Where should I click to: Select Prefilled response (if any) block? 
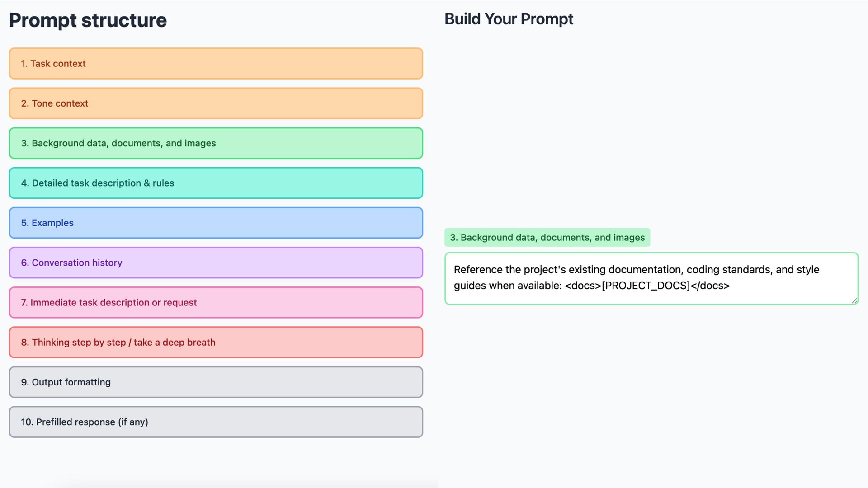(216, 422)
